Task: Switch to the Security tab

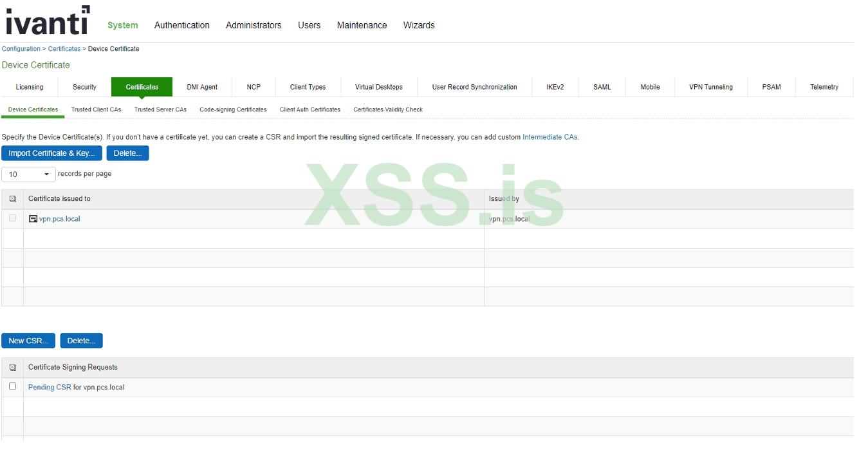Action: [x=84, y=87]
